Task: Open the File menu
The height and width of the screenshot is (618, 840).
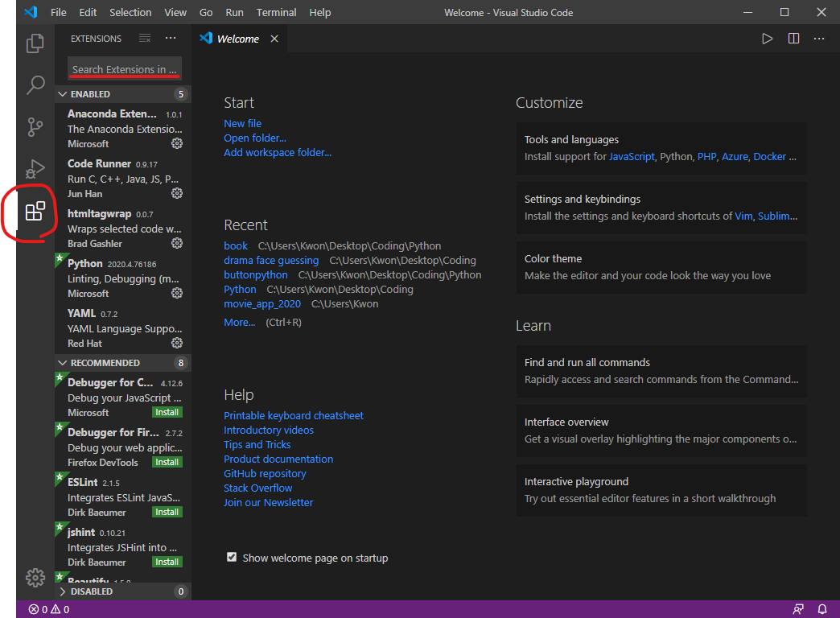Action: click(59, 12)
